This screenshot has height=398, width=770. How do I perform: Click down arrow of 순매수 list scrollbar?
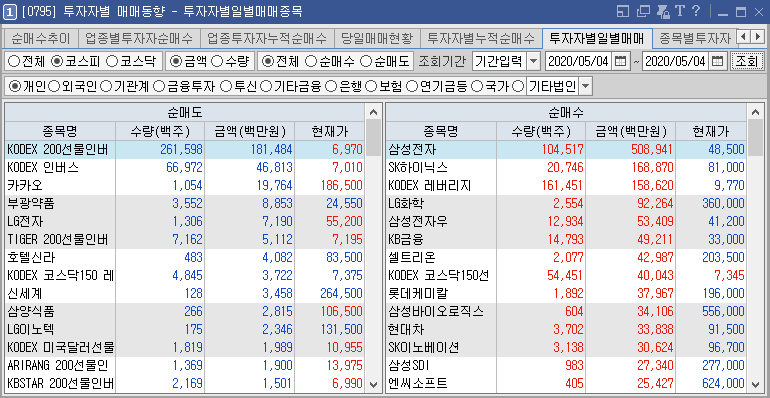[x=755, y=384]
